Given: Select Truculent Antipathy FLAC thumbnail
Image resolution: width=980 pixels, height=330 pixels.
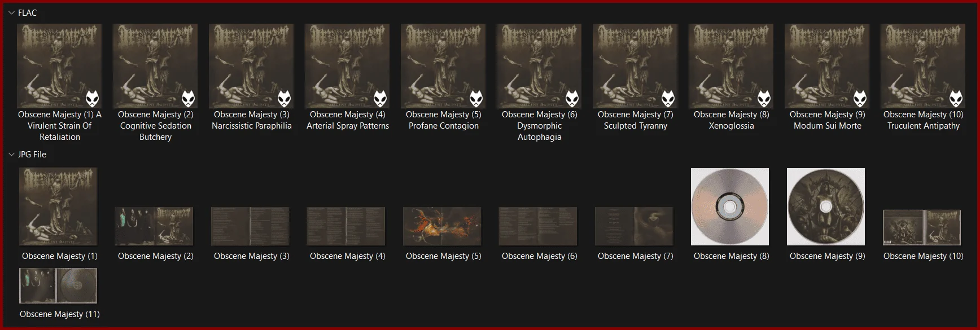Looking at the screenshot, I should [923, 66].
